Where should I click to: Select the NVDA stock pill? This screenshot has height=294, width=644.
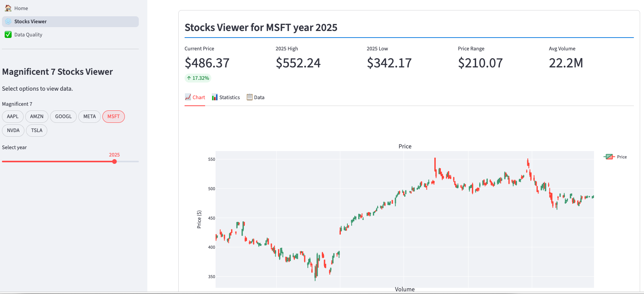coord(13,131)
